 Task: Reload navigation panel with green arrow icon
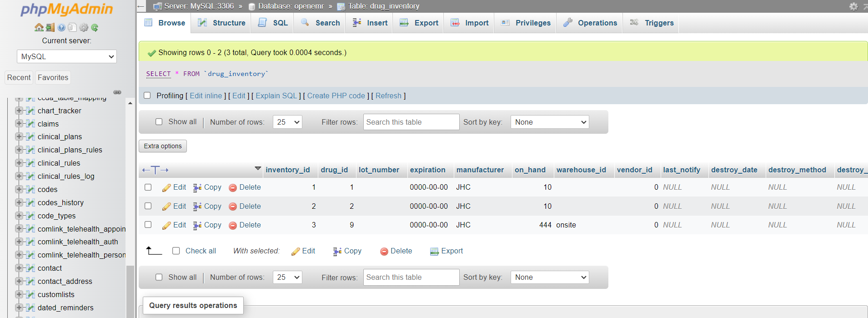(x=95, y=27)
